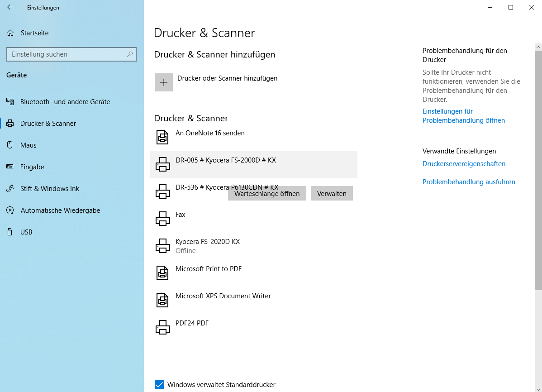Maximize the Einstellungen window
The height and width of the screenshot is (392, 542).
tap(510, 7)
